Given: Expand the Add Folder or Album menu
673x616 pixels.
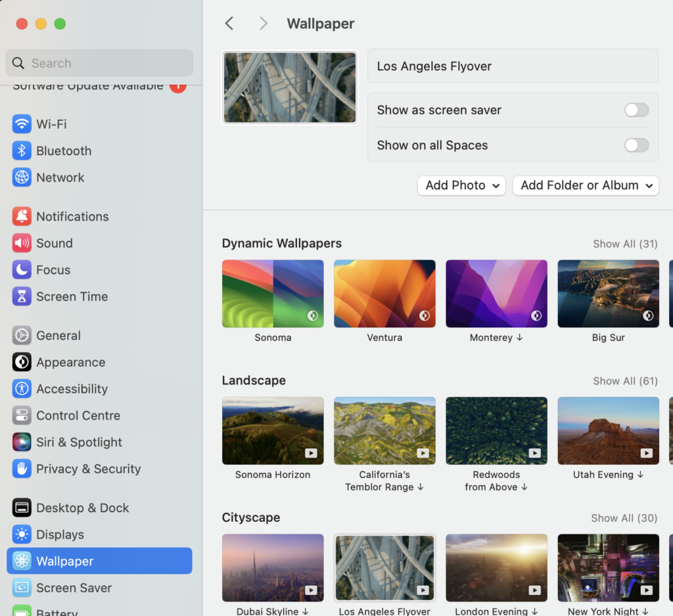Looking at the screenshot, I should 585,185.
